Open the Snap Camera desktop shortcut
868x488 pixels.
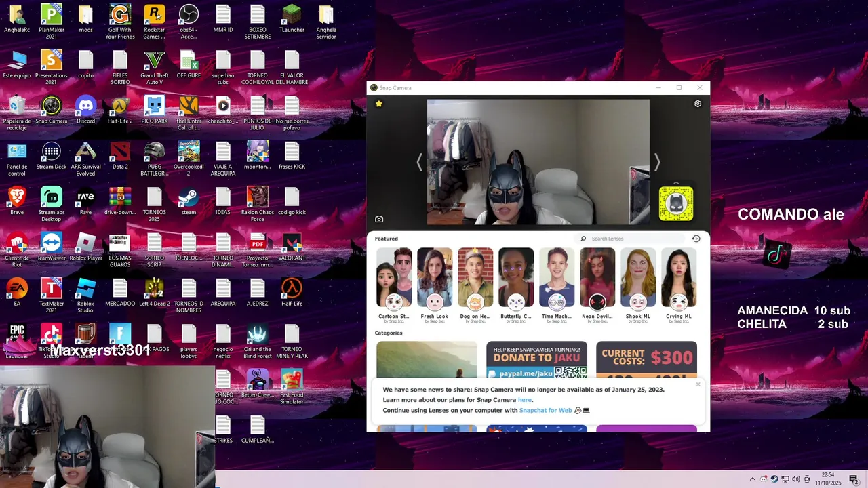pyautogui.click(x=52, y=111)
